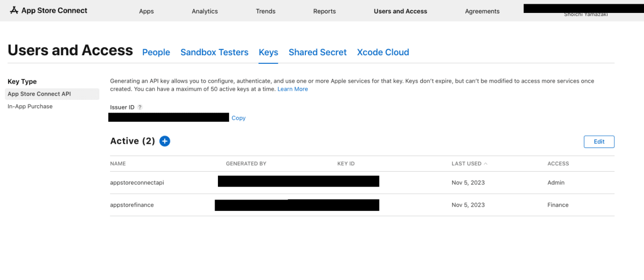Click the KEY ID column header
Viewport: 644px width, 280px height.
tap(346, 164)
